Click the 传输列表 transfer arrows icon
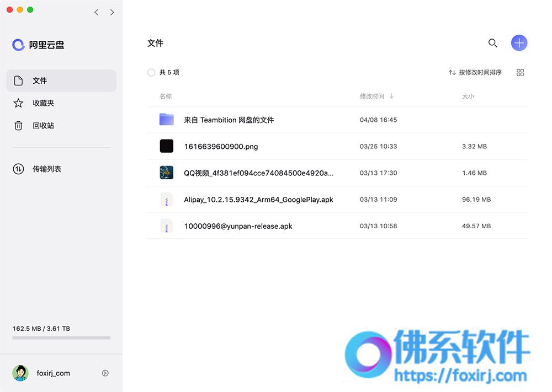Image resolution: width=552 pixels, height=392 pixels. pyautogui.click(x=18, y=169)
